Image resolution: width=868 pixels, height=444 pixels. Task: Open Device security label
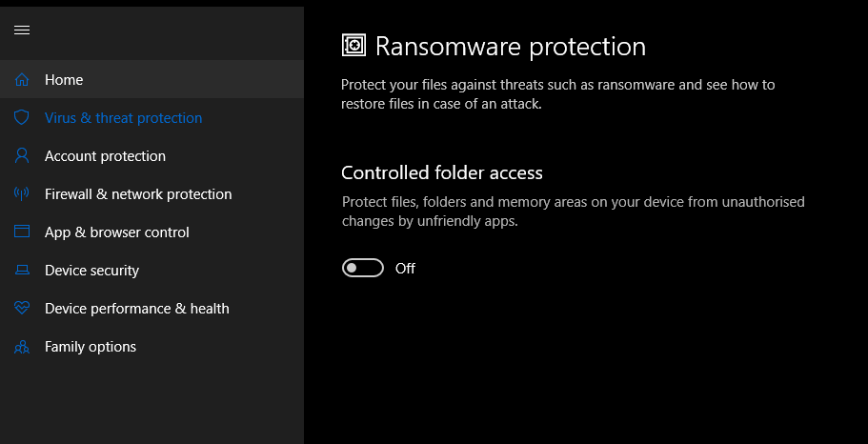point(91,271)
